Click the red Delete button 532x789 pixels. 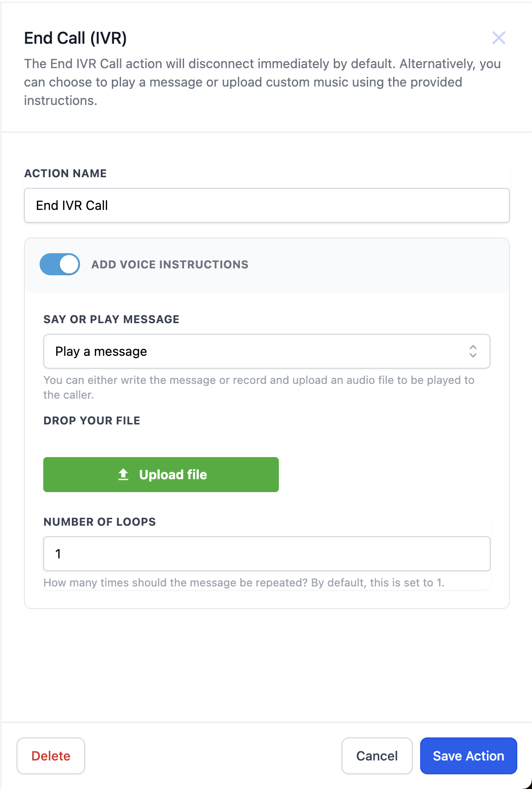click(51, 756)
